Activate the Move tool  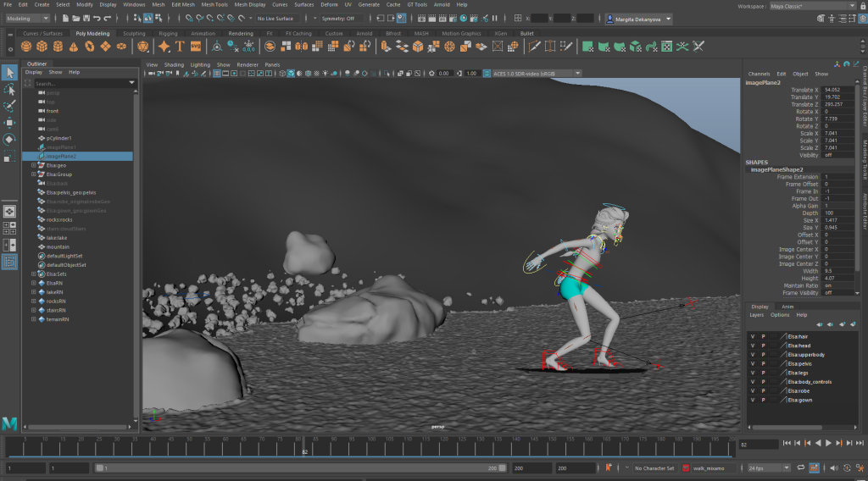(x=9, y=123)
